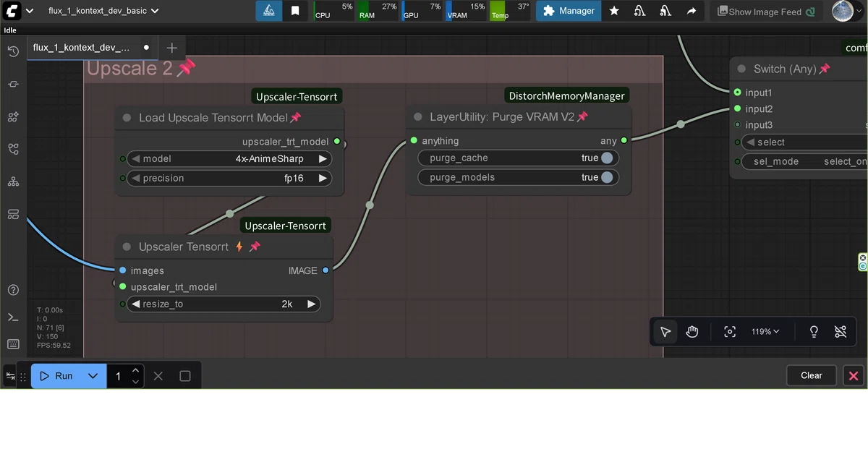Click the share arrow icon in toolbar
868x470 pixels.
click(x=692, y=11)
